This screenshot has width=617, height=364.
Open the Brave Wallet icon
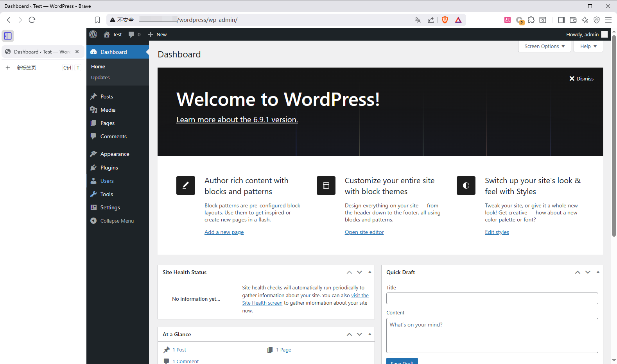(x=573, y=20)
